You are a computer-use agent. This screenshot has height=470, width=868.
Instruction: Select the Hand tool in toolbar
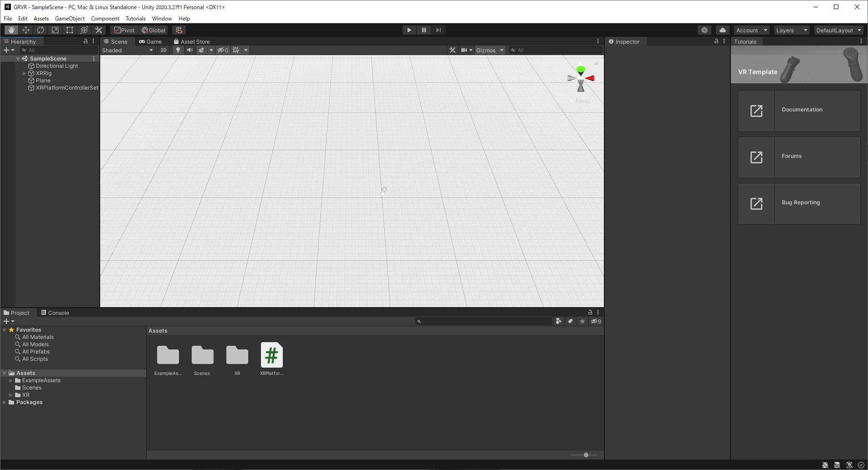coord(11,30)
